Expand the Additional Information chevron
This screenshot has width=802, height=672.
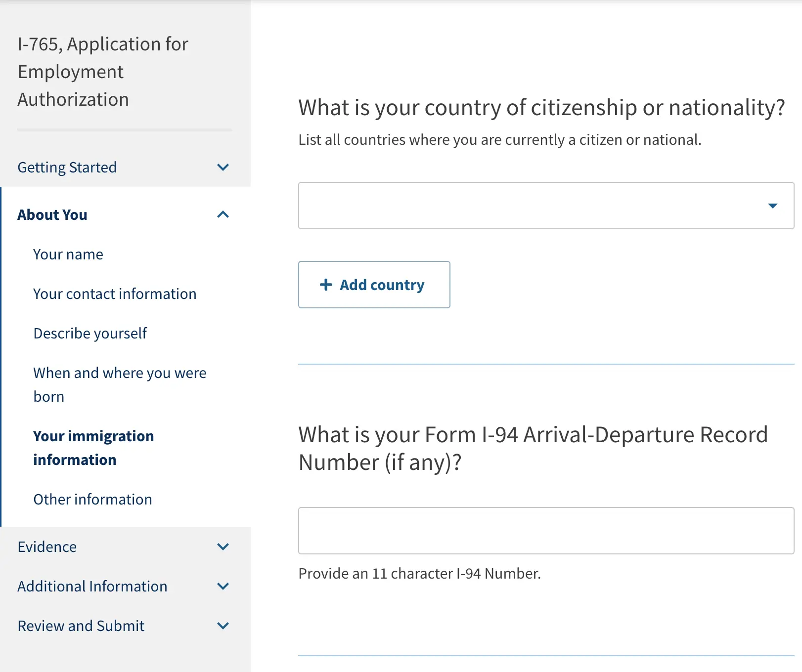(x=223, y=587)
